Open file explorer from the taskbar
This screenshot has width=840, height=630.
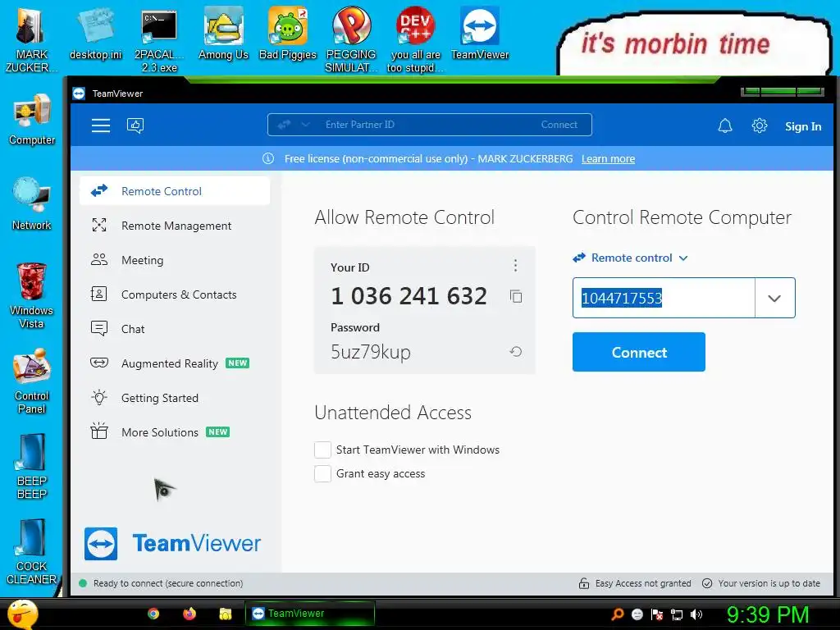[225, 614]
